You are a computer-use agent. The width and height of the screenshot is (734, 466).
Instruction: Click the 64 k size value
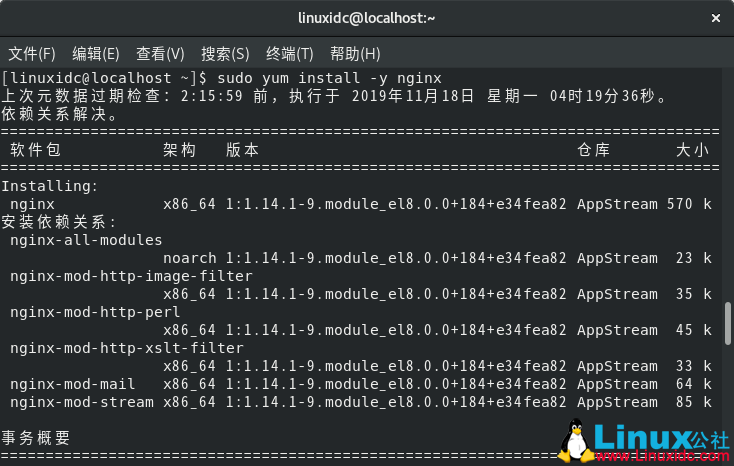694,384
